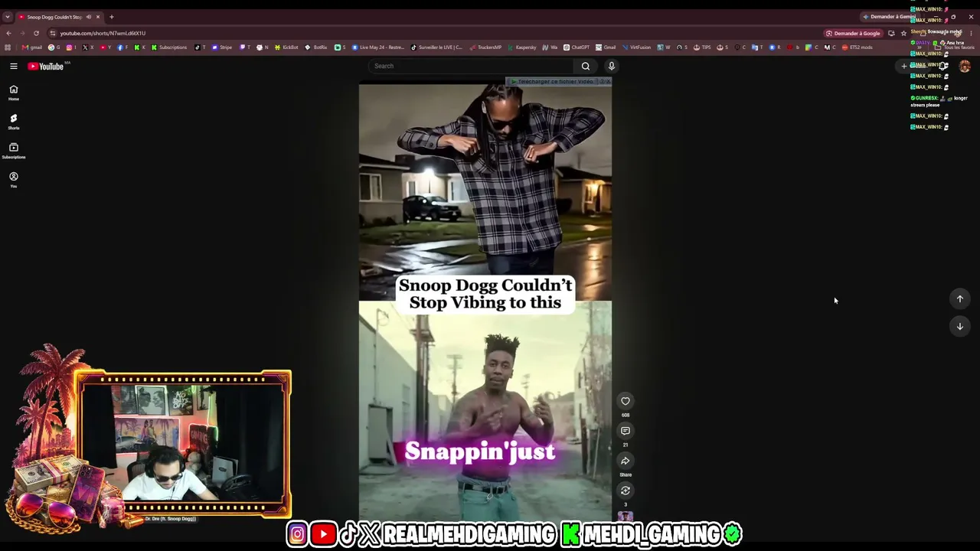Open the KickBot bookmark
The image size is (980, 551).
286,47
